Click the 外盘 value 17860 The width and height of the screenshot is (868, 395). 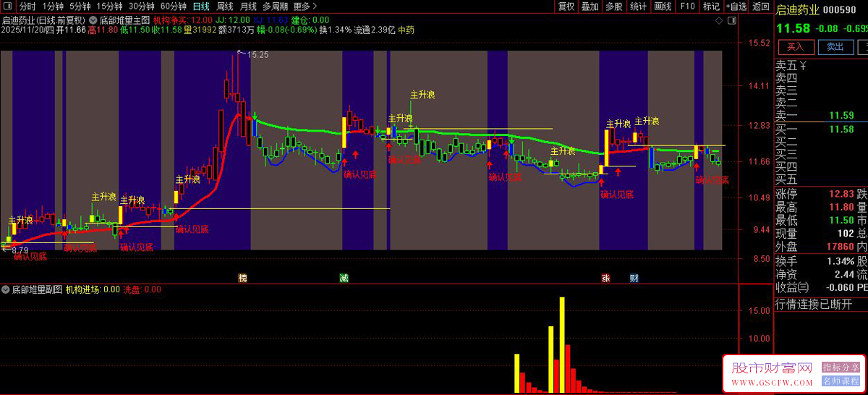pyautogui.click(x=839, y=247)
